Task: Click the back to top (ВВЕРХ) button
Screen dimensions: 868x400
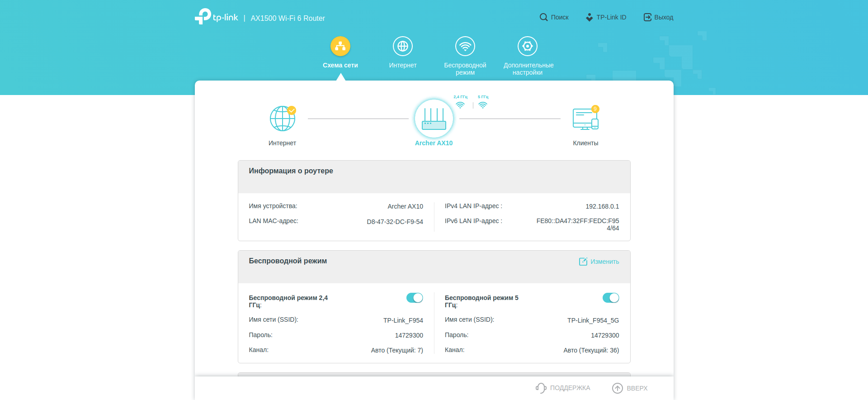Action: click(630, 388)
